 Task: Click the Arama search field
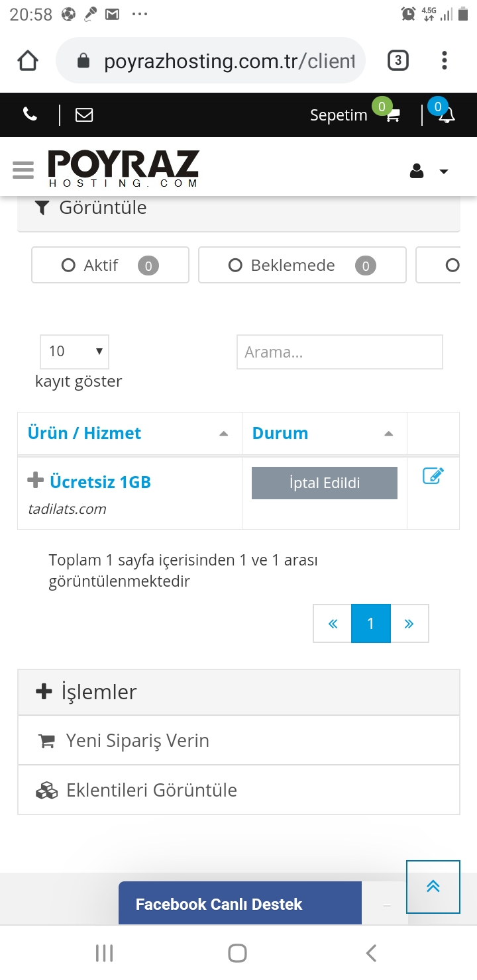point(340,352)
